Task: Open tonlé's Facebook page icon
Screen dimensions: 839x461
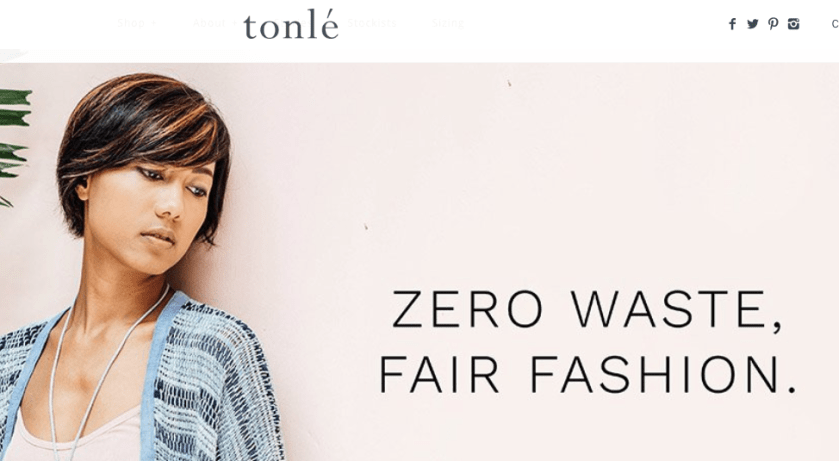Action: point(732,24)
